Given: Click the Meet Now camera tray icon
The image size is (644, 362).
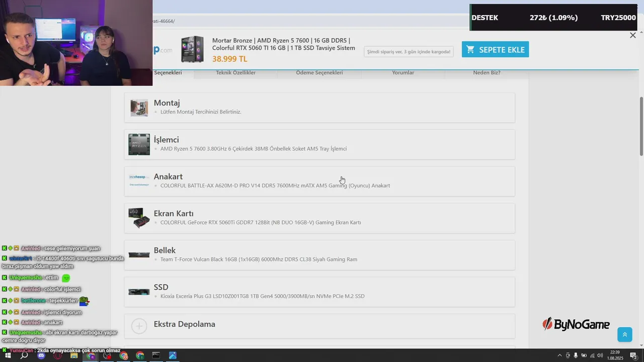Looking at the screenshot, I should (568, 355).
